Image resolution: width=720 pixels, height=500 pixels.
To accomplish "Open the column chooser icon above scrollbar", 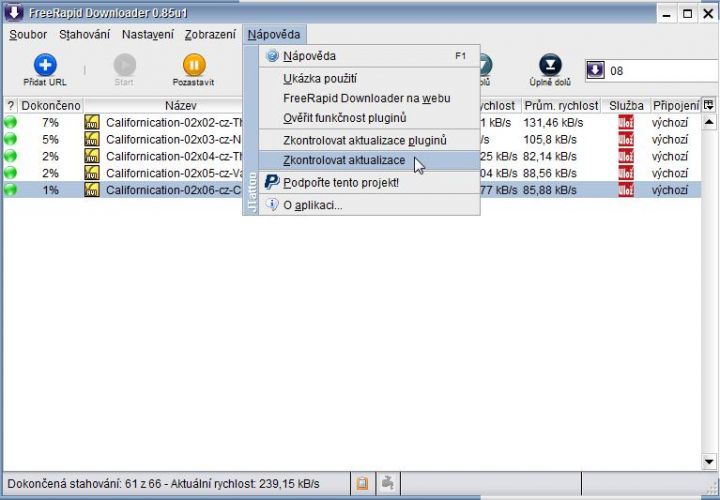I will point(709,105).
